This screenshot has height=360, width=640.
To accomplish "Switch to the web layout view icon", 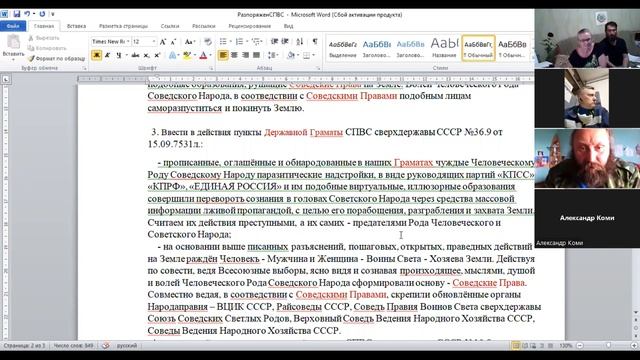I will click(533, 346).
